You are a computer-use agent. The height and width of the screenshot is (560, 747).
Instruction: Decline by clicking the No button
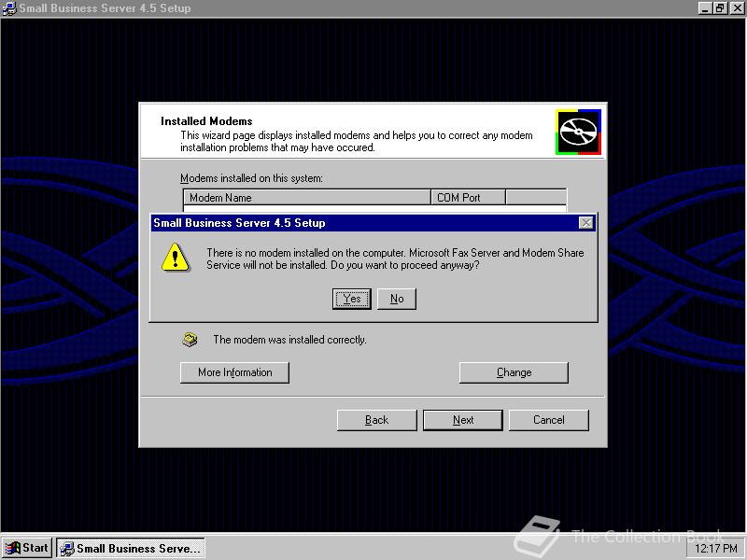click(397, 299)
